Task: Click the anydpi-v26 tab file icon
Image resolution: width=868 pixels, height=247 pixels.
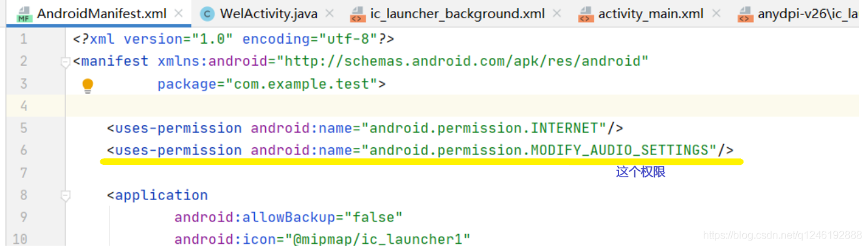Action: [x=745, y=14]
